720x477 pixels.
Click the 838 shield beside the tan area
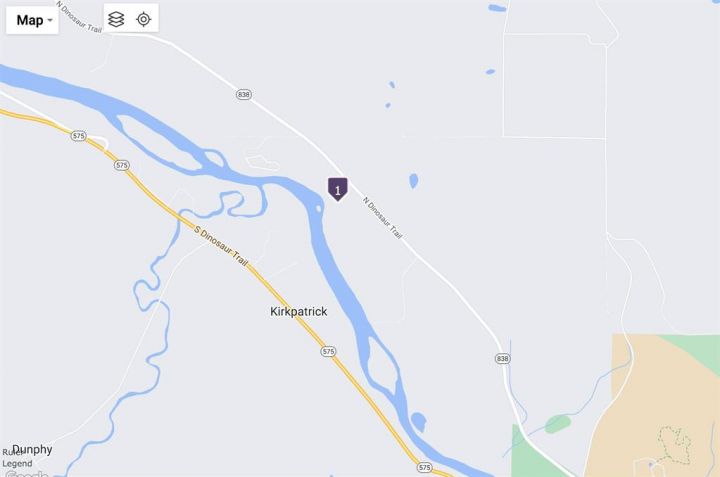click(502, 359)
